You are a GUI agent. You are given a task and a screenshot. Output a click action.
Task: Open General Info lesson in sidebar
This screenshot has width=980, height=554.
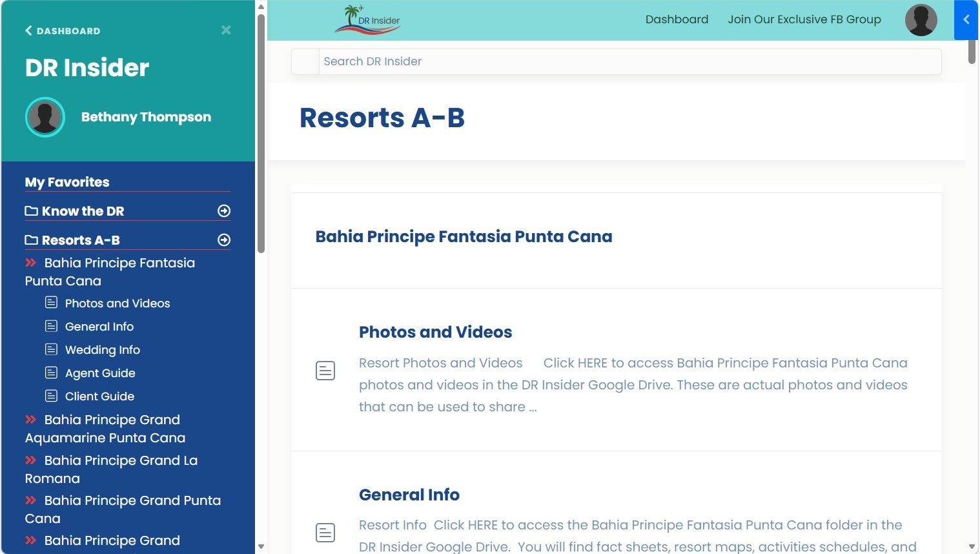point(99,327)
